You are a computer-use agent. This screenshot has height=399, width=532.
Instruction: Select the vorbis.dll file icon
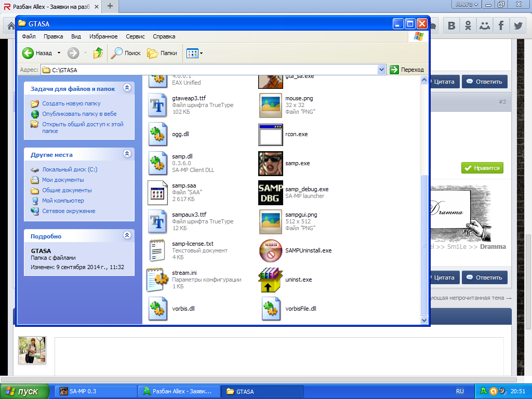pos(157,309)
